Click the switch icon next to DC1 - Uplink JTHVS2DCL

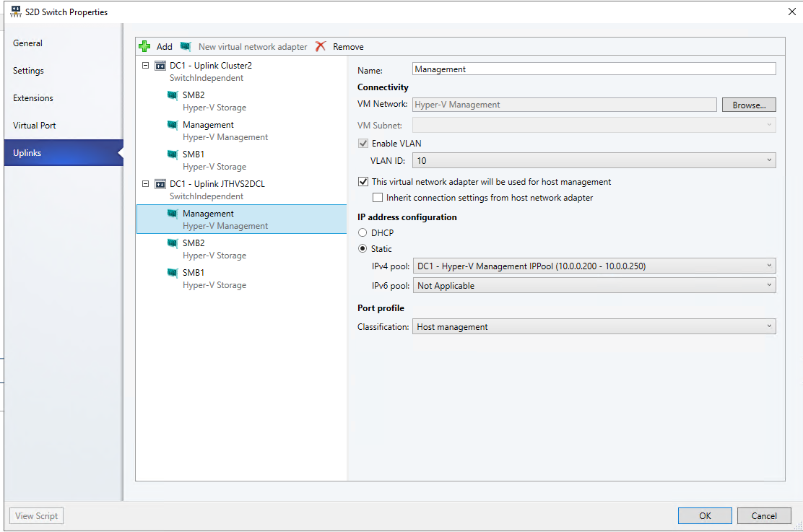point(160,184)
